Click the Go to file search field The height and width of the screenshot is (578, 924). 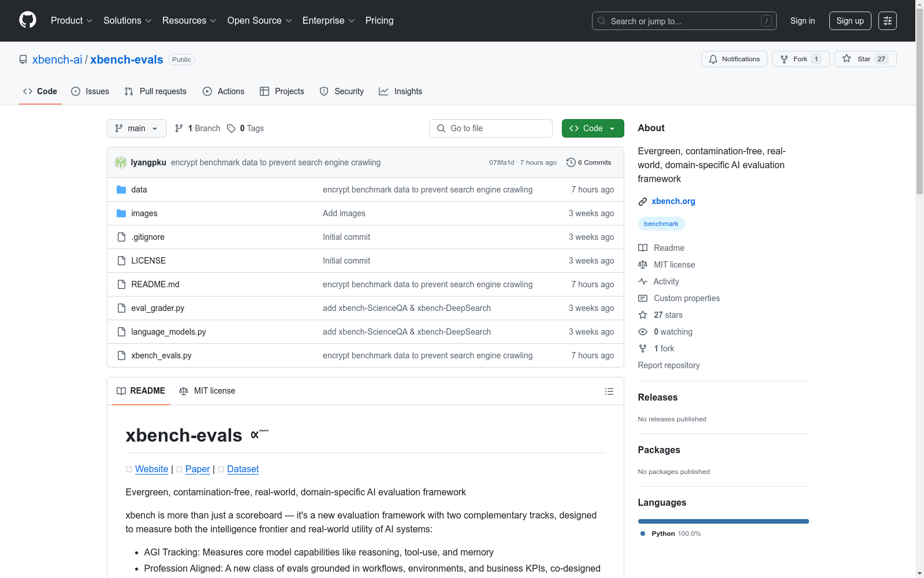491,128
